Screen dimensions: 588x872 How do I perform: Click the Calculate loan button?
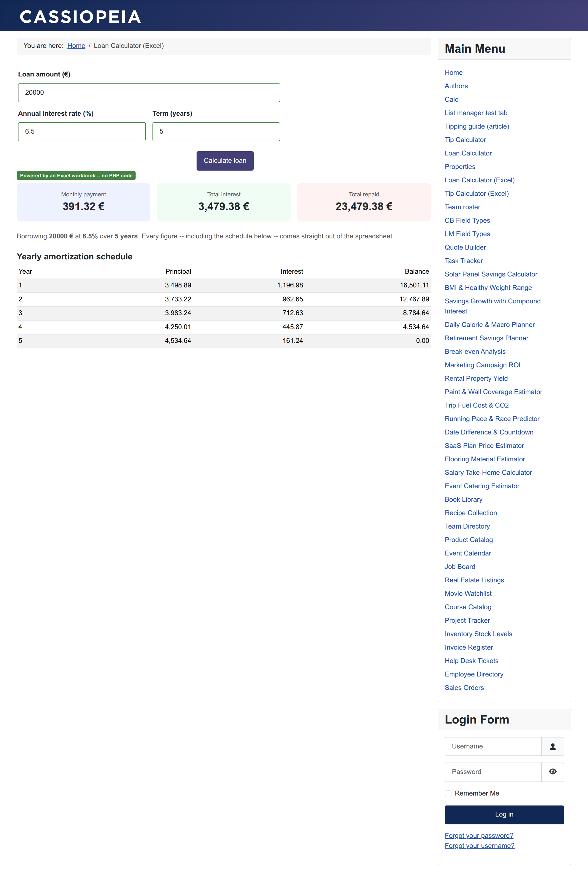tap(225, 161)
